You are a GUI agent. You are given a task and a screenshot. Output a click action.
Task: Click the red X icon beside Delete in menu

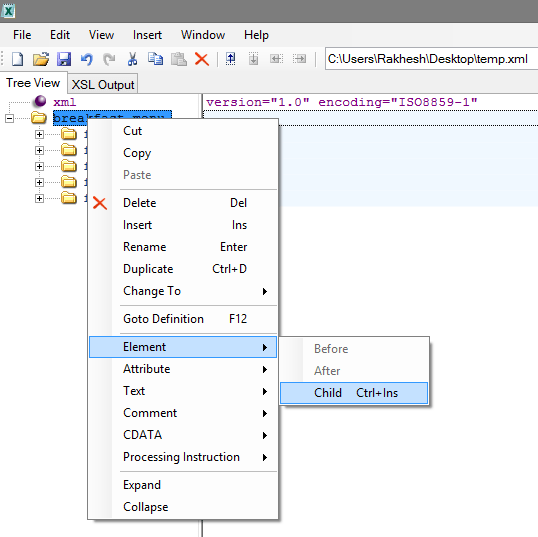coord(100,203)
